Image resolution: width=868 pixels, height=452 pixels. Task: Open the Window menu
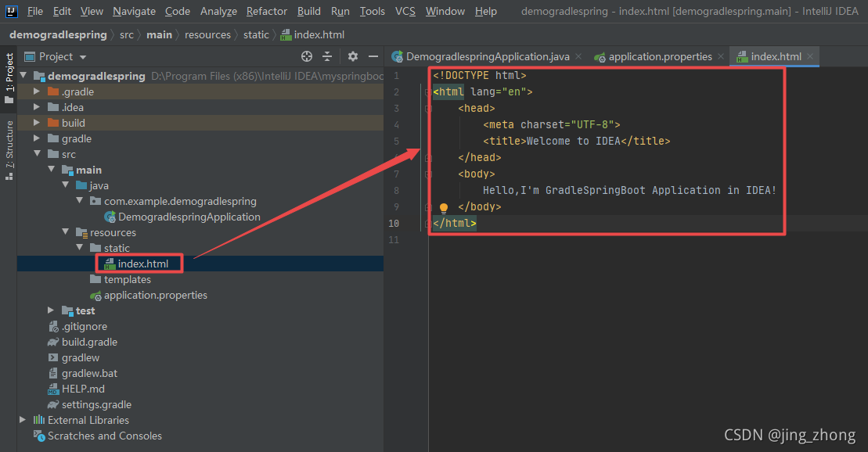pyautogui.click(x=445, y=11)
